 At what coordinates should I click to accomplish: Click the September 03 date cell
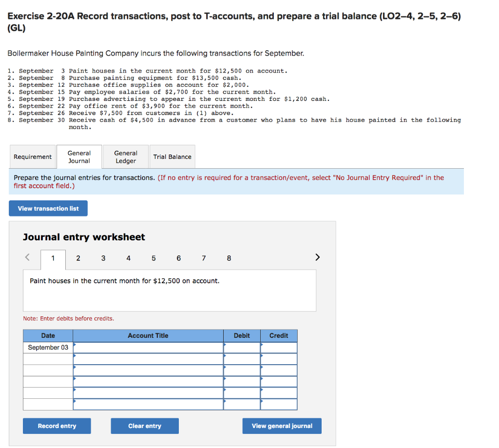pyautogui.click(x=47, y=347)
